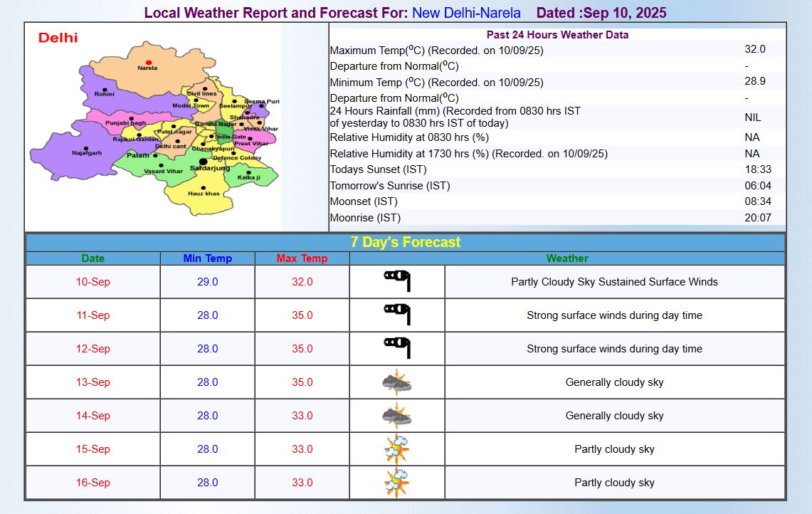Click the 11-Sep date cell

tap(93, 315)
